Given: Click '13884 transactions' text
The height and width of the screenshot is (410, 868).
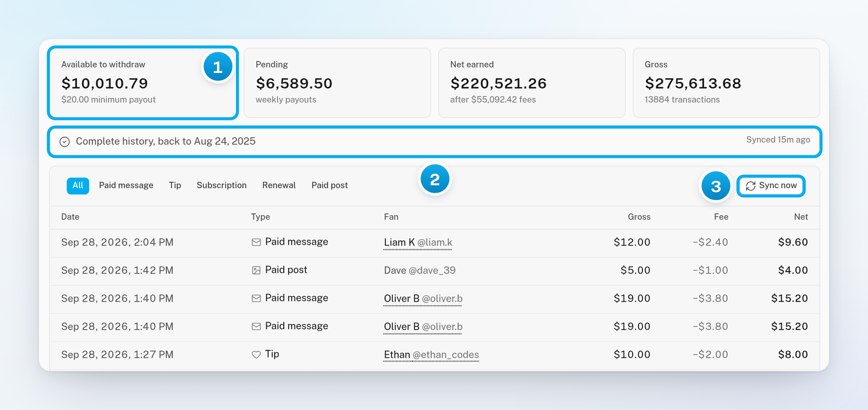Looking at the screenshot, I should click(682, 100).
